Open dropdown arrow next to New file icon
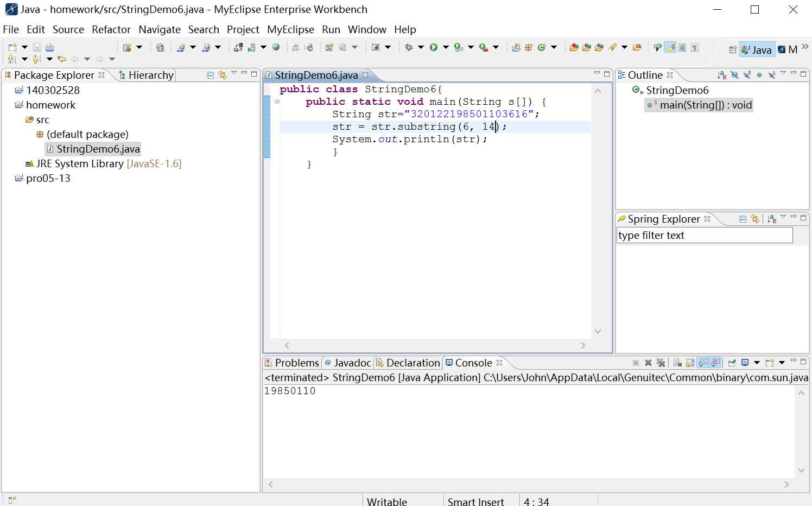 [x=24, y=47]
